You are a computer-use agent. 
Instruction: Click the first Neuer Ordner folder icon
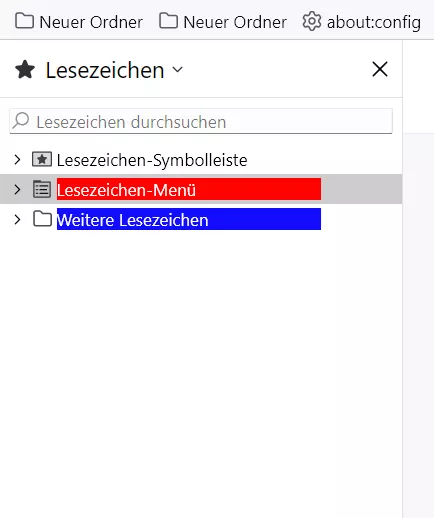[x=25, y=21]
